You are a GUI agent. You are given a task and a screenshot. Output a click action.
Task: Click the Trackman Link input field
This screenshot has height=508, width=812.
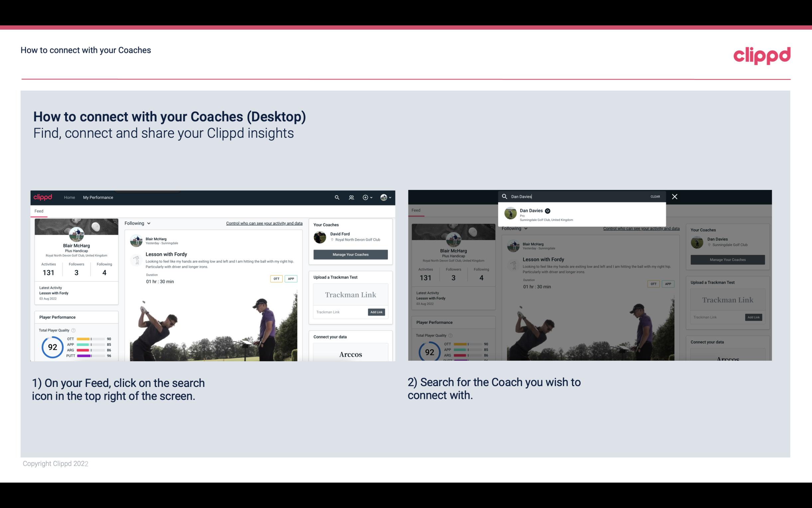pos(339,311)
